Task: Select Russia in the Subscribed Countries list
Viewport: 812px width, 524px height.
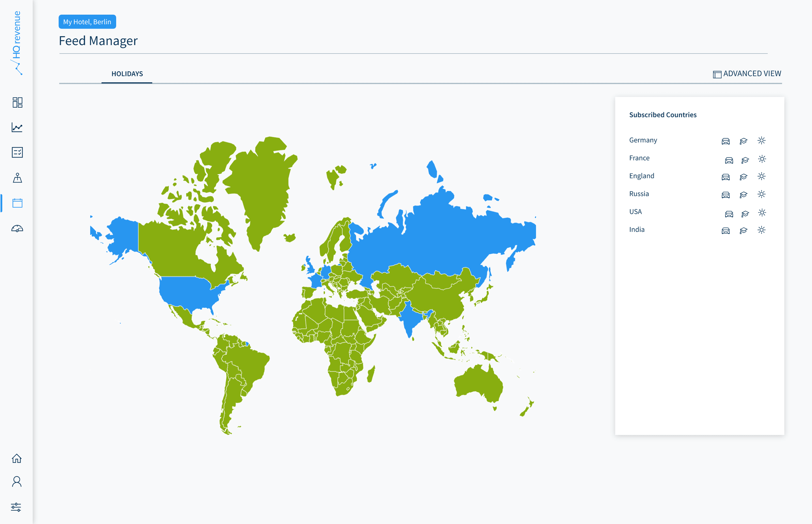Action: (639, 193)
